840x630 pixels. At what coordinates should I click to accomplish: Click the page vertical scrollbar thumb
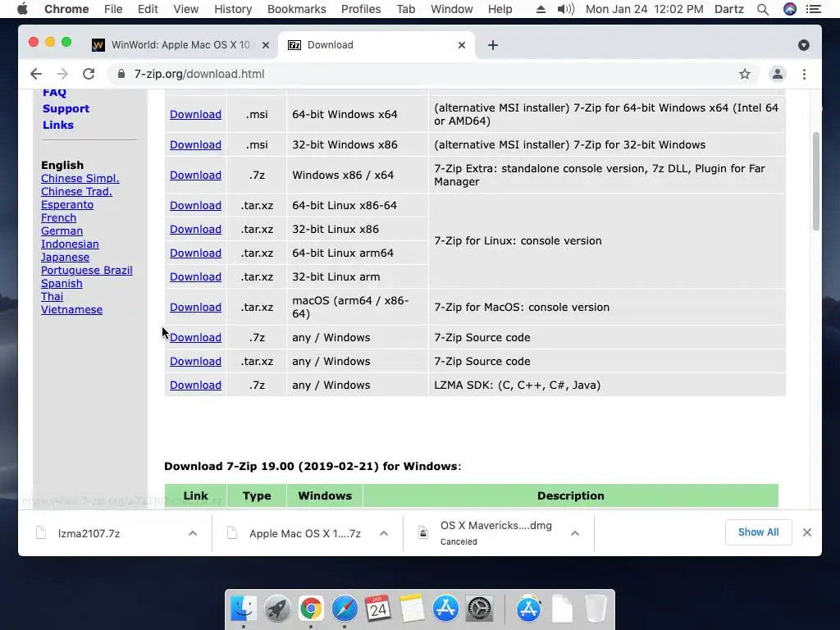[x=816, y=181]
